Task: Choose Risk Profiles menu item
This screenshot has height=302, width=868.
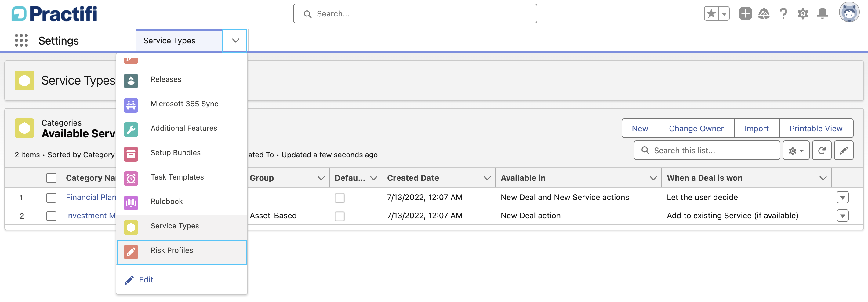Action: point(182,252)
